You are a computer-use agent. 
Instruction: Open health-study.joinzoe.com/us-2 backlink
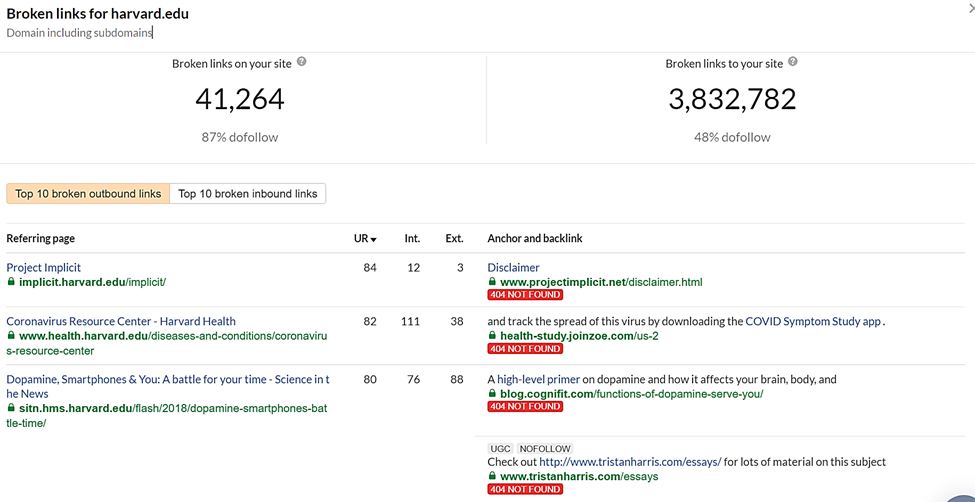(580, 336)
